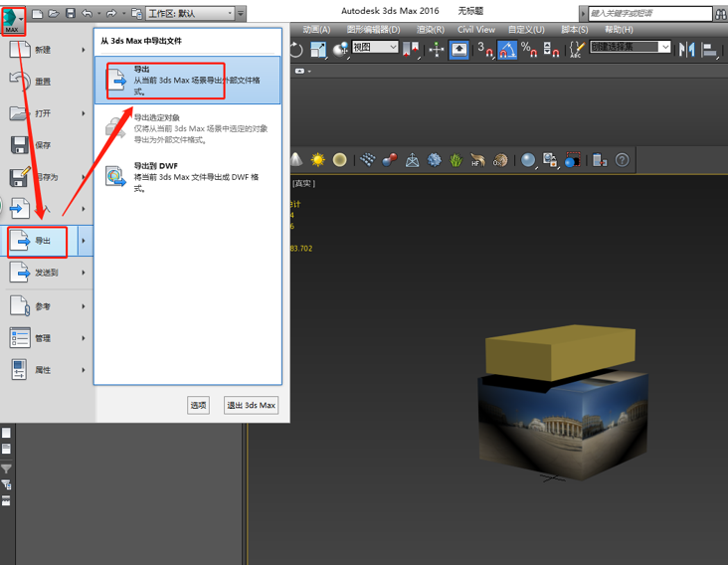Select 保存 in the application menu

[47, 145]
